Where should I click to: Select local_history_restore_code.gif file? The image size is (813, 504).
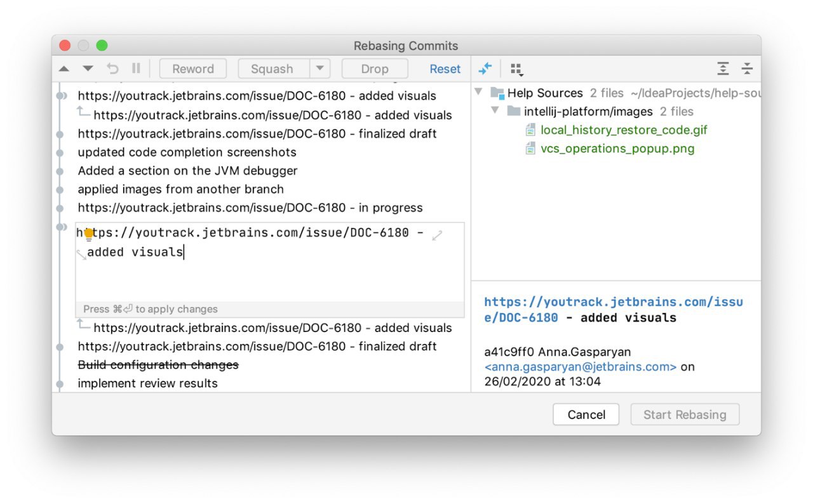(x=624, y=130)
